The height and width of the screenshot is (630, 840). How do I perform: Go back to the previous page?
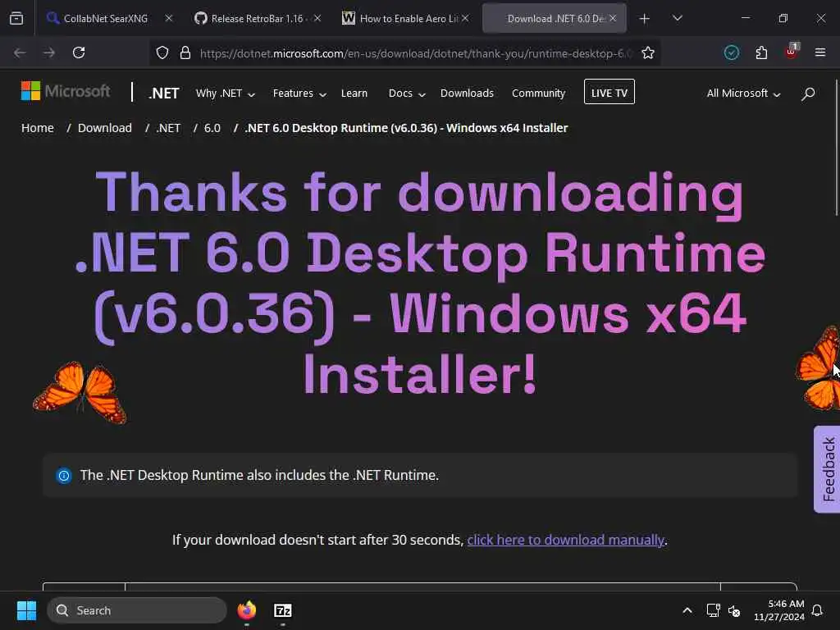click(x=20, y=52)
